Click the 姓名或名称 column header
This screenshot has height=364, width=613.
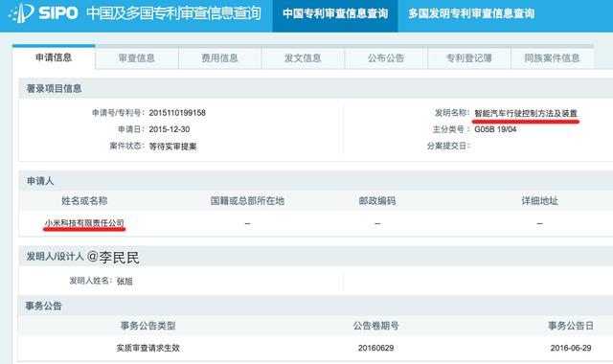click(x=84, y=201)
